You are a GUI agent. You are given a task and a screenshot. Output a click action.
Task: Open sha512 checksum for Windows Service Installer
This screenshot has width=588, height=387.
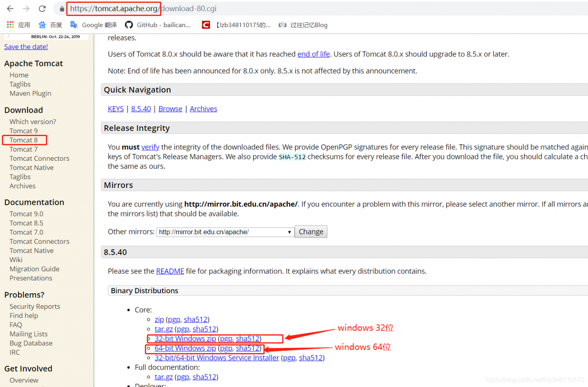pos(311,358)
